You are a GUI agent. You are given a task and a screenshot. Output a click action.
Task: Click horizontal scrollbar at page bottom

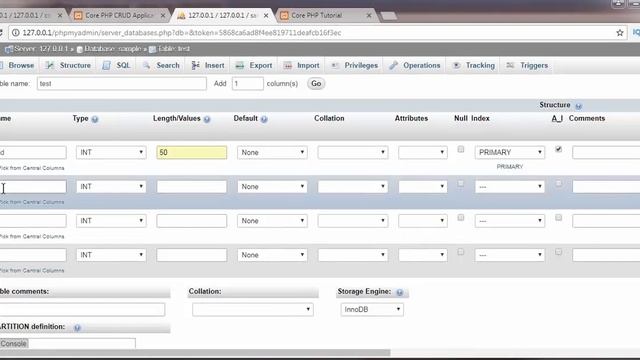click(195, 352)
